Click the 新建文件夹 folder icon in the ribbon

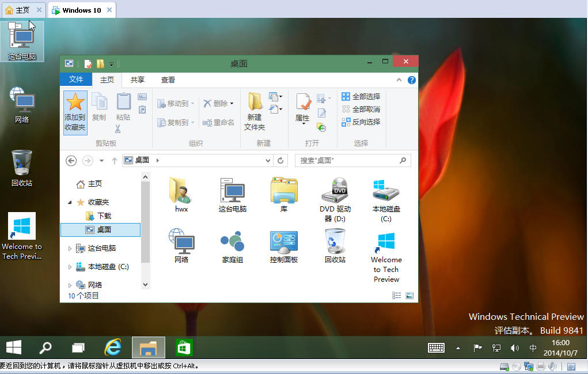point(255,101)
